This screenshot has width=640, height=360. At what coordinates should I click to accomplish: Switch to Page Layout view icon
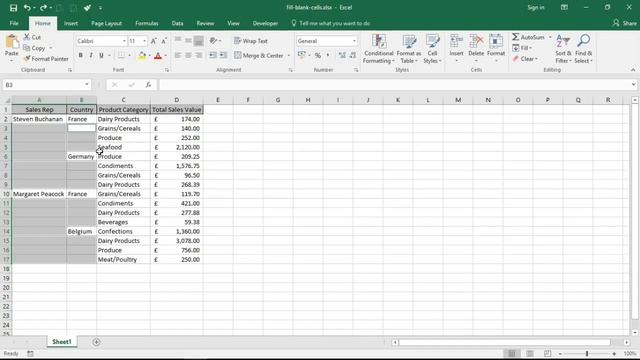[530, 353]
